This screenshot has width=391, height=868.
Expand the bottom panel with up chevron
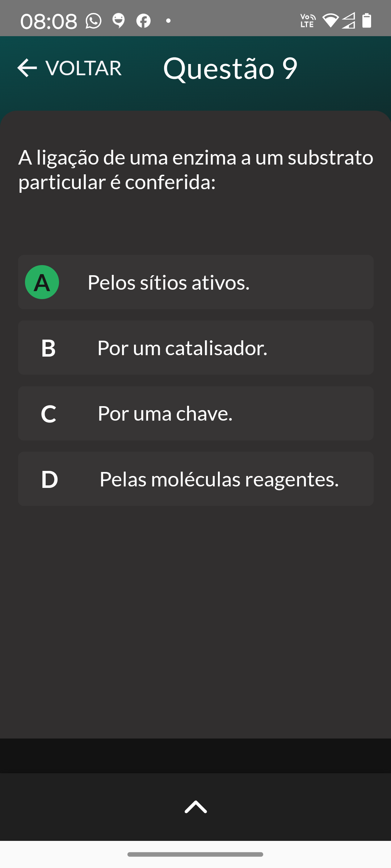pyautogui.click(x=195, y=807)
